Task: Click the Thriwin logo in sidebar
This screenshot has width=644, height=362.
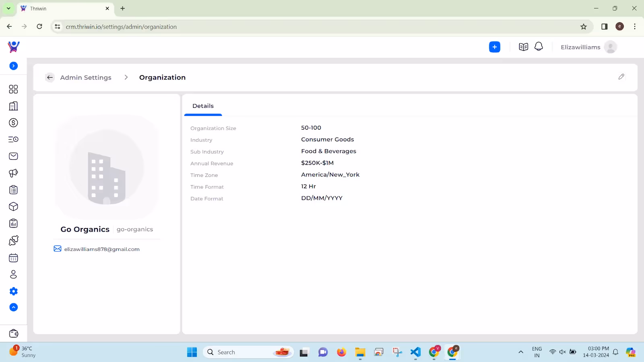Action: click(14, 47)
